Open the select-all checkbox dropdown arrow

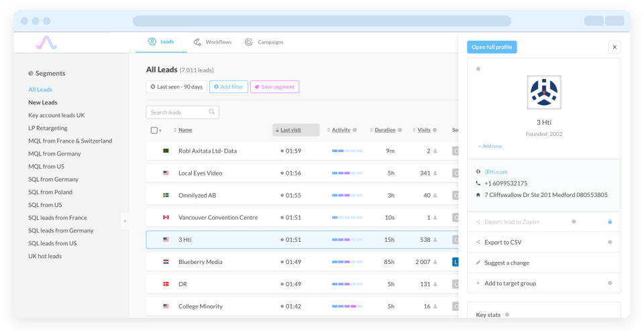pos(160,131)
